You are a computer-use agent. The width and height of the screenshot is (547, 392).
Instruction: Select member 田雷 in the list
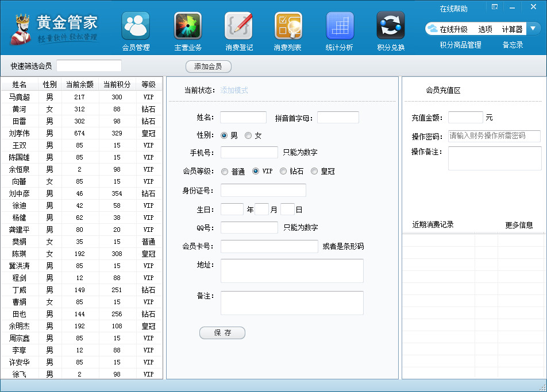click(82, 121)
